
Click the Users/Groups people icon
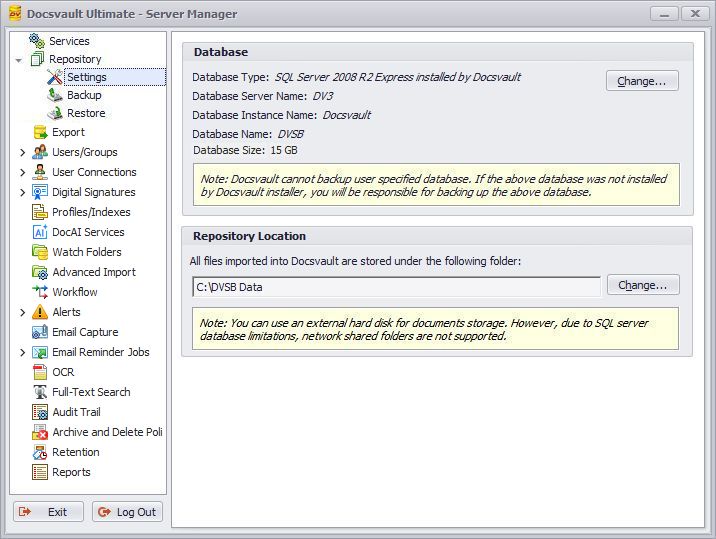pos(40,152)
